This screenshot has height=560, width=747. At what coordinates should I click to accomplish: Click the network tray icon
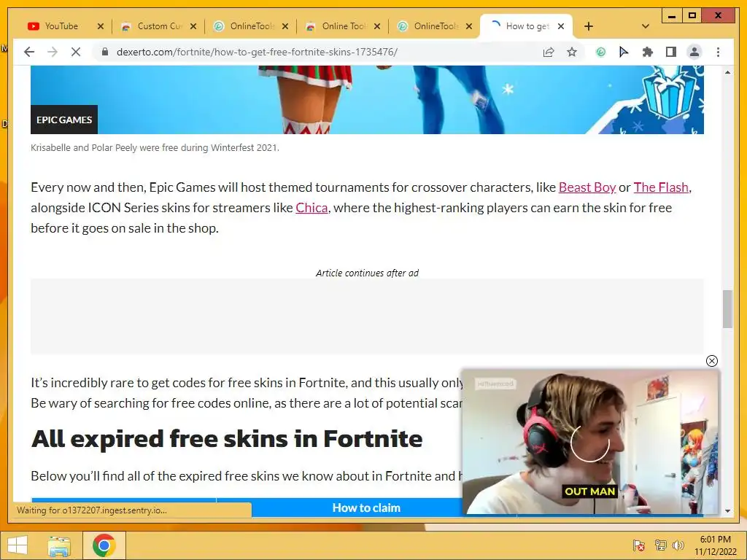click(x=660, y=545)
